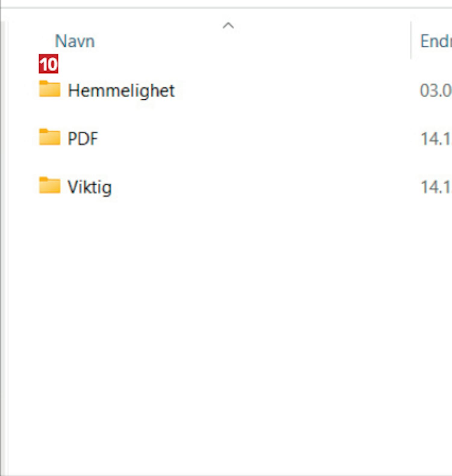Sort files by the Endret column header
452x476 pixels.
tap(436, 41)
